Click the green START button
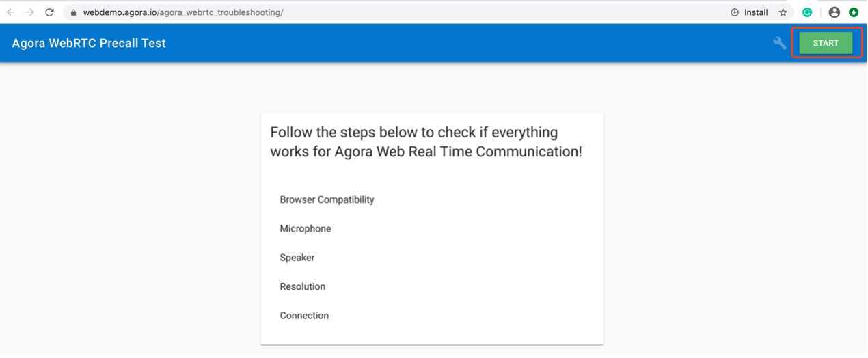This screenshot has height=358, width=868. (x=826, y=43)
